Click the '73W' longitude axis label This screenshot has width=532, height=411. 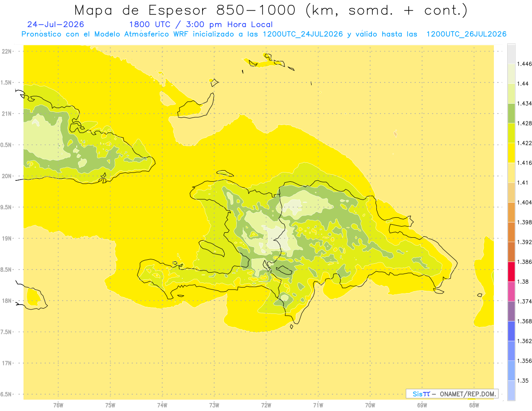pos(214,405)
